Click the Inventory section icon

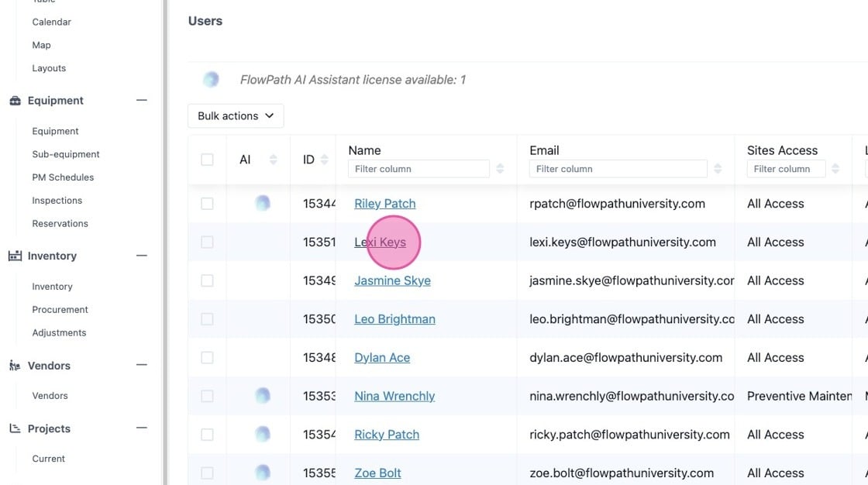pos(15,256)
